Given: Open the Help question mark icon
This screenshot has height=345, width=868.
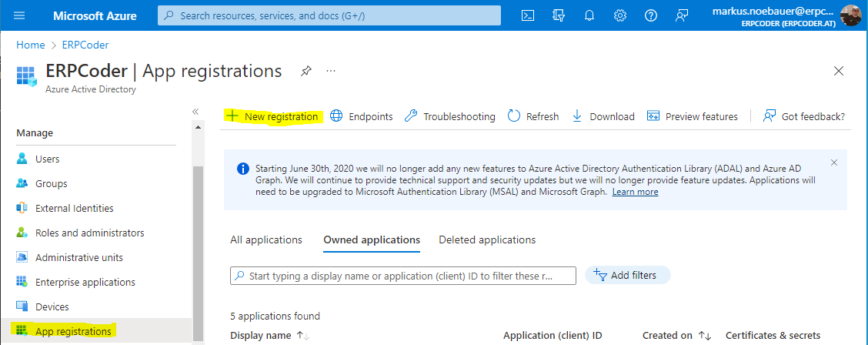Looking at the screenshot, I should coord(651,15).
